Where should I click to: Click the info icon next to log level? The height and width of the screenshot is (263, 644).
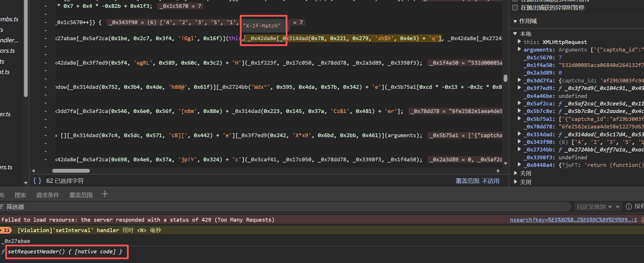(629, 206)
